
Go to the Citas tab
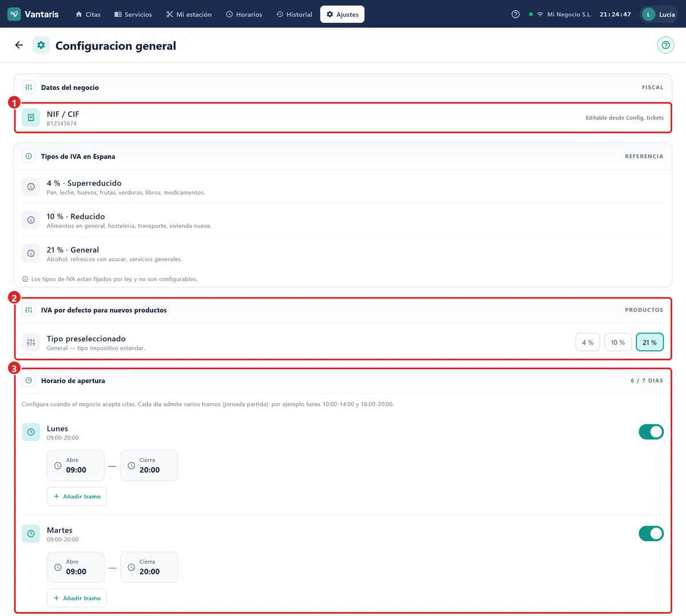[x=88, y=14]
